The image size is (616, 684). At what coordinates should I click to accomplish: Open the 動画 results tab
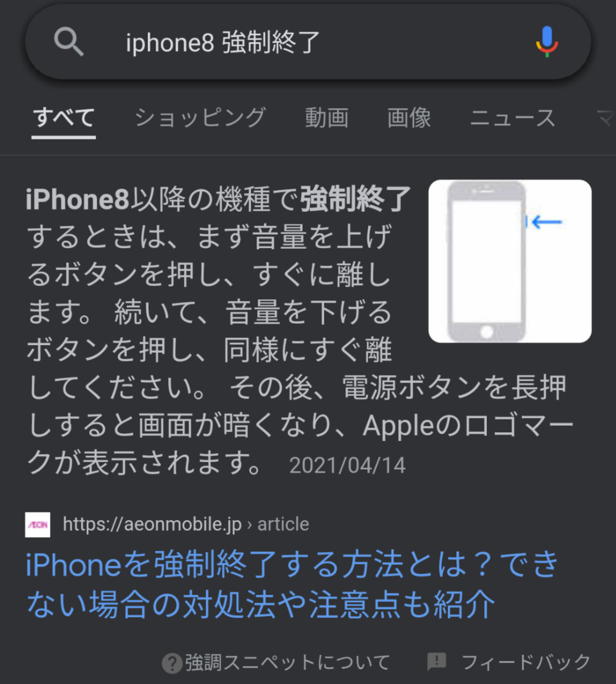click(327, 118)
